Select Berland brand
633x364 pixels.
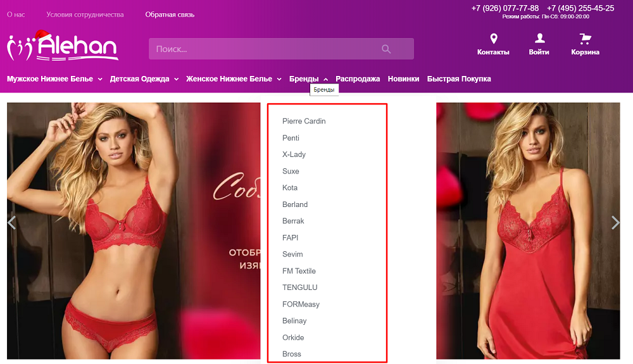[295, 204]
